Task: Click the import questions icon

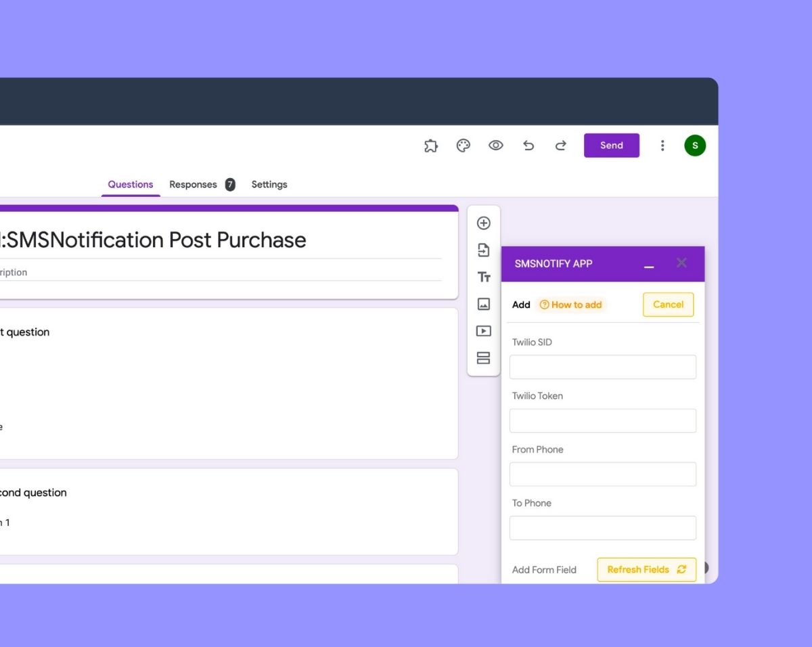Action: click(x=484, y=250)
